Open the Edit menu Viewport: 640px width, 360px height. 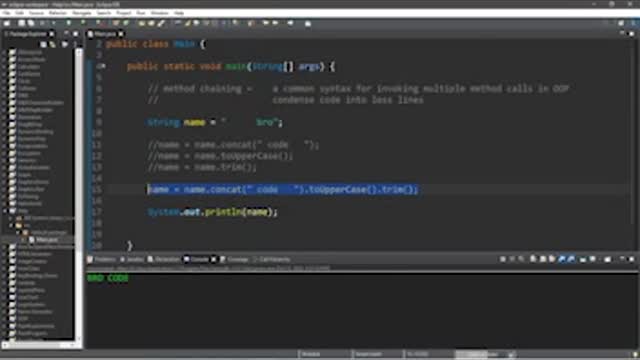19,13
